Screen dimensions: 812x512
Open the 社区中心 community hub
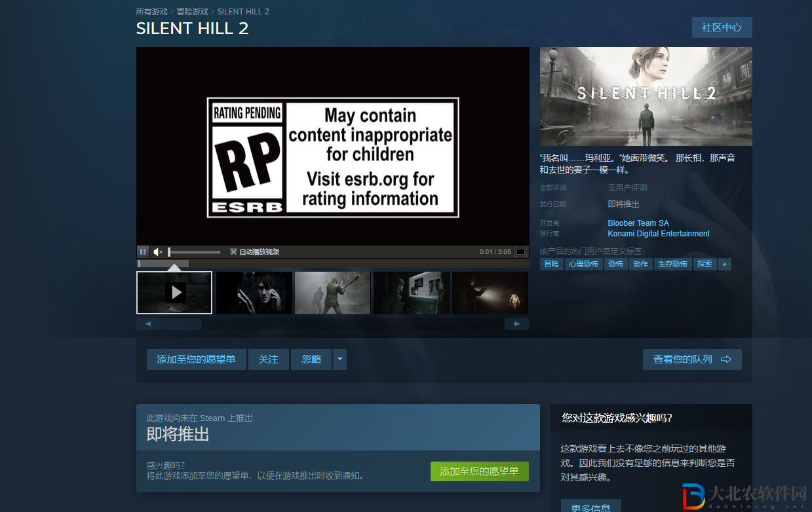[722, 27]
